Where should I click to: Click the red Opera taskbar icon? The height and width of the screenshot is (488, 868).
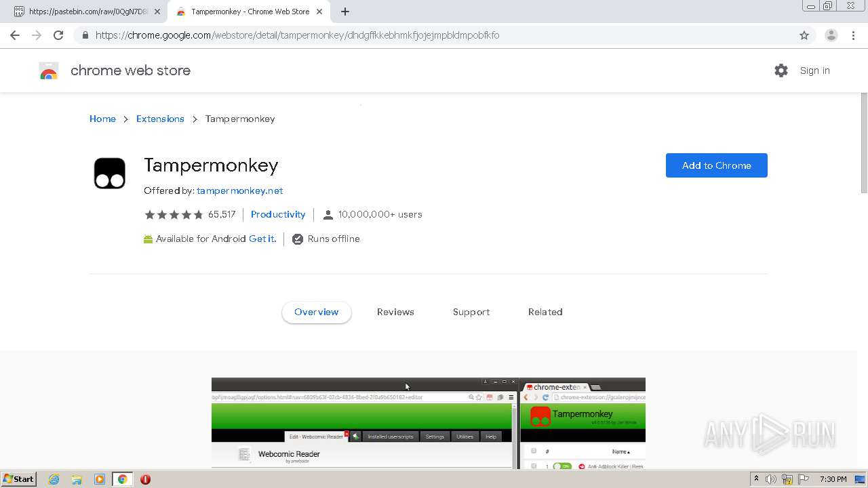pyautogui.click(x=145, y=479)
